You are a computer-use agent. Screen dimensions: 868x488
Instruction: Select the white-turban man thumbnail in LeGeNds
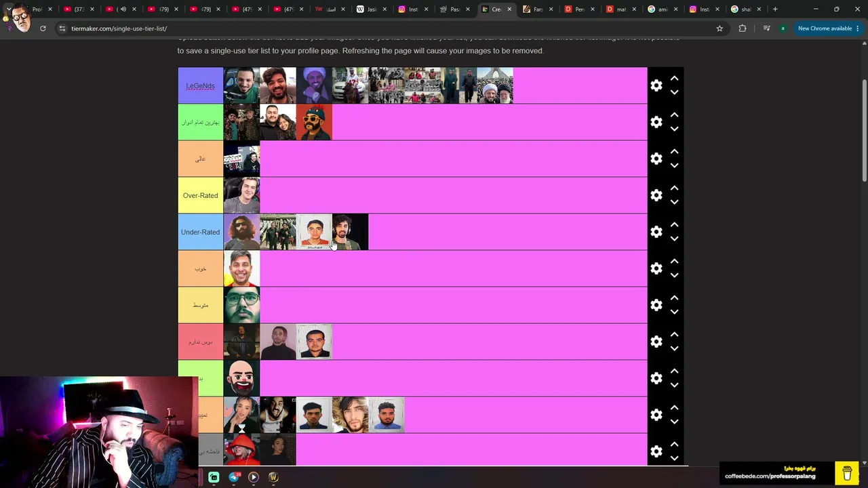pyautogui.click(x=314, y=85)
